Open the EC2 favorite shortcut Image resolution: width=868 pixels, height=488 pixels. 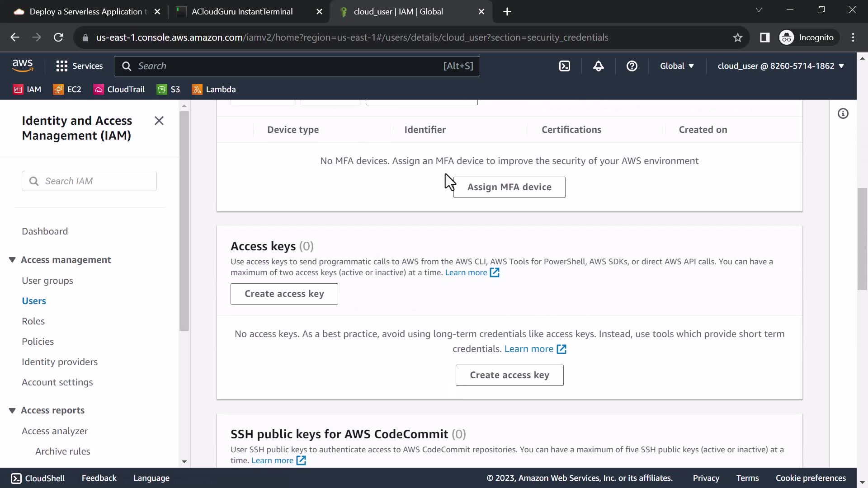click(x=67, y=89)
